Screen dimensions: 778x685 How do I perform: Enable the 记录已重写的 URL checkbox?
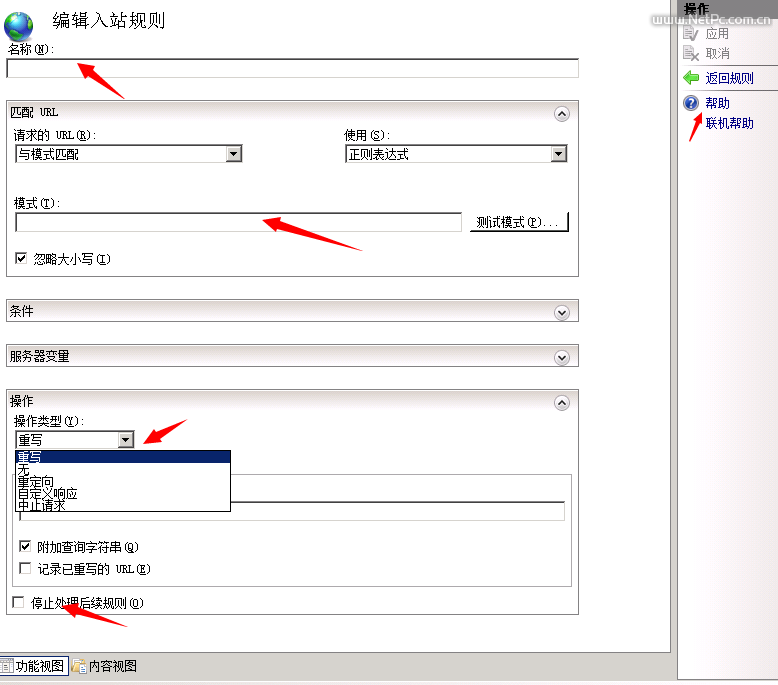coord(25,568)
